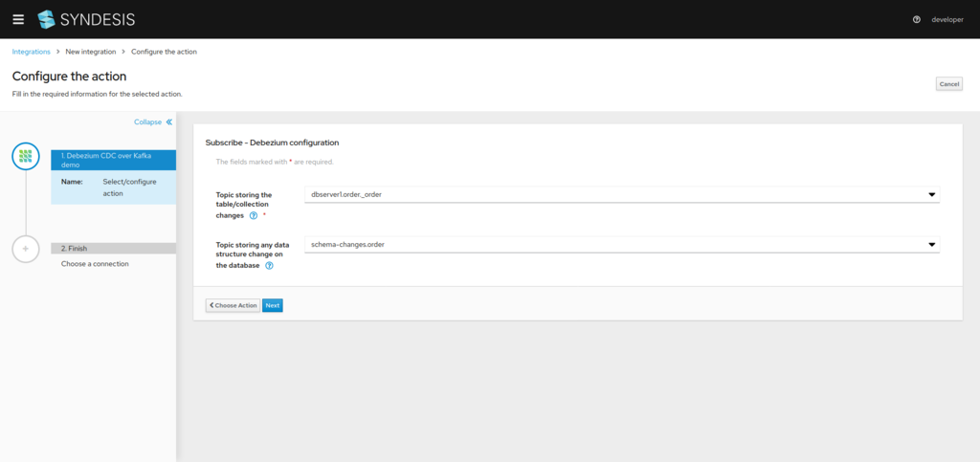
Task: Click the Next button
Action: 273,305
